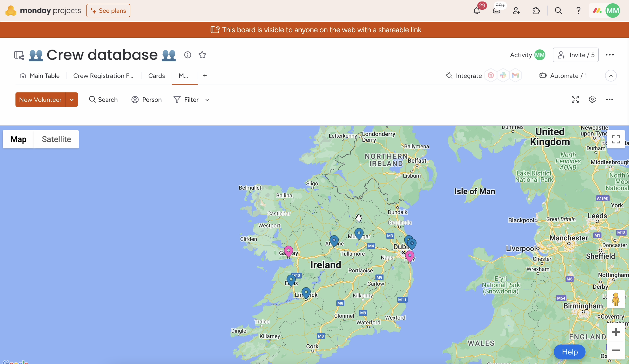Screen dimensions: 629x364
Task: Expand the Filter options chevron
Action: [x=207, y=100]
